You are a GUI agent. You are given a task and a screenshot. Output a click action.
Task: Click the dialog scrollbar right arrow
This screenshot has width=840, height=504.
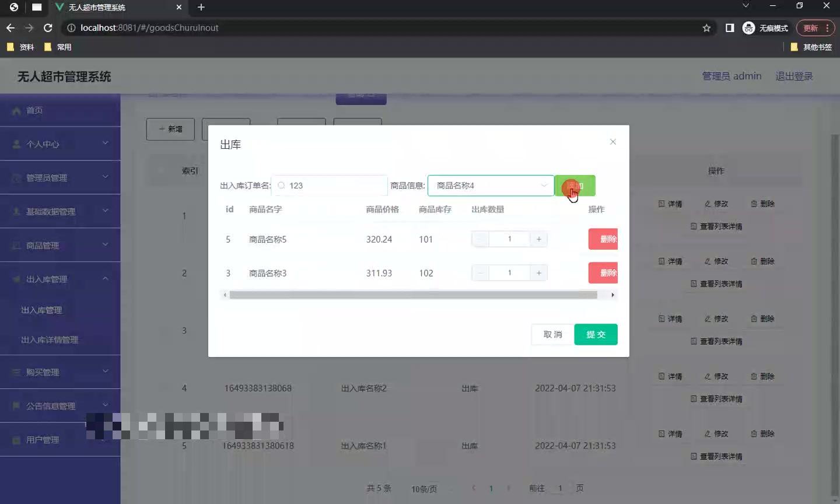612,295
